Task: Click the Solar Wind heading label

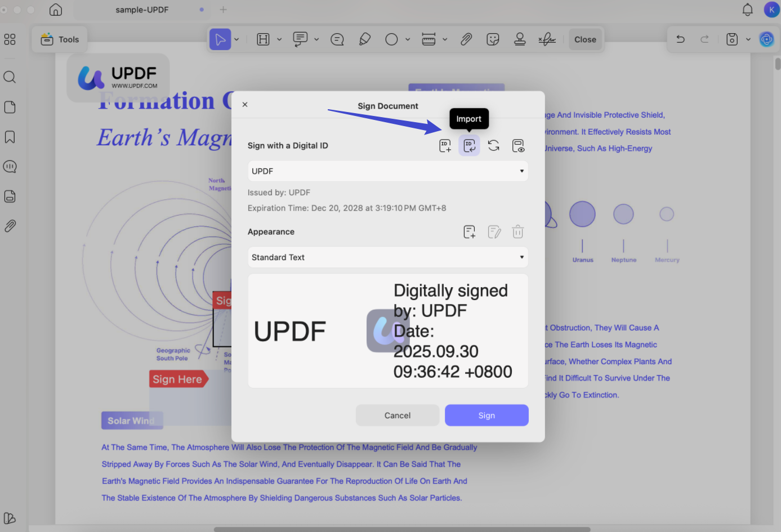Action: coord(132,421)
